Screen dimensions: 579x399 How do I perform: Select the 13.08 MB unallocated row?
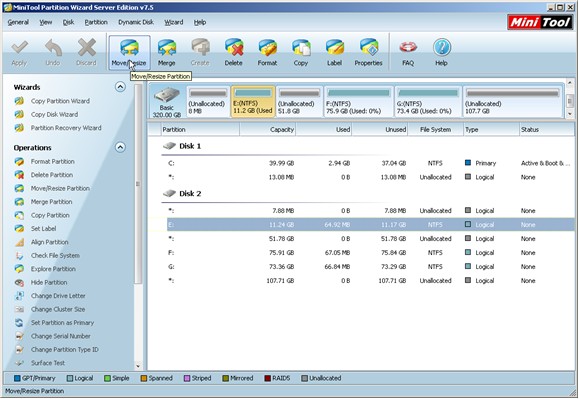[370, 177]
